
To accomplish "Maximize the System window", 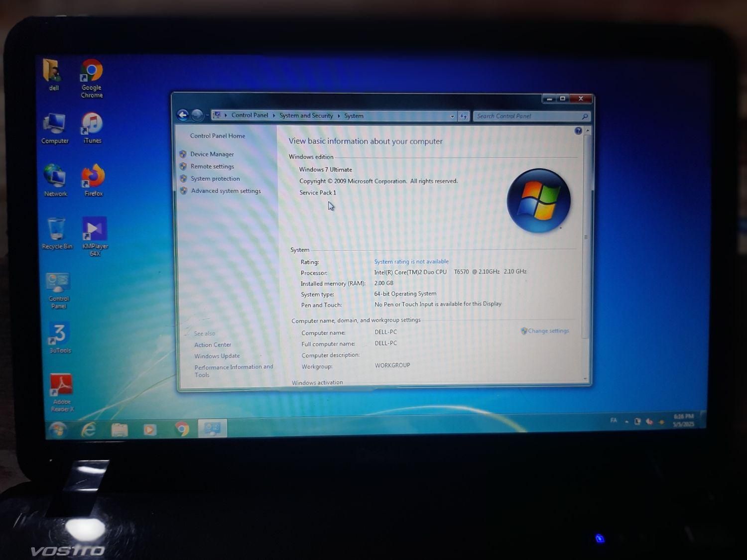I will click(562, 99).
